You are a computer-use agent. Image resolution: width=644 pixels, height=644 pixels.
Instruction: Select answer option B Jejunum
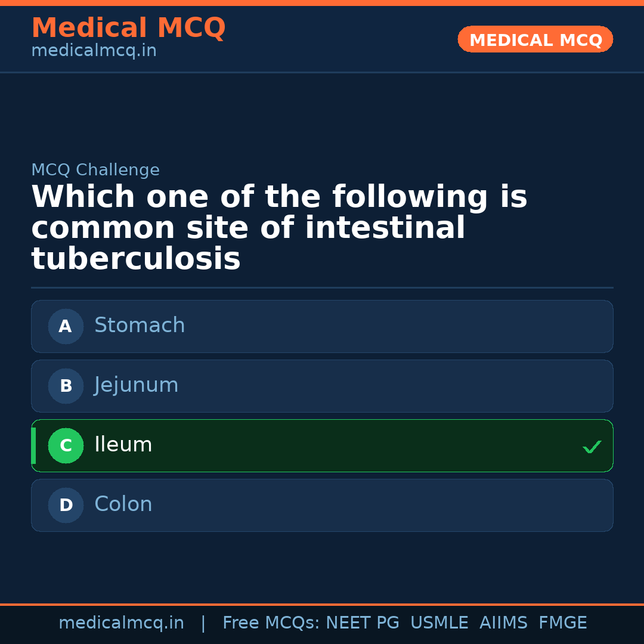click(322, 386)
